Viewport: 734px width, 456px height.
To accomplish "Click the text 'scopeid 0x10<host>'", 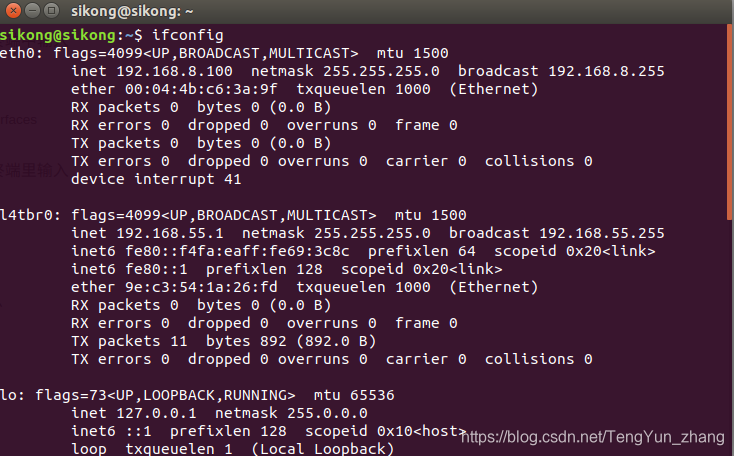I will (x=386, y=431).
